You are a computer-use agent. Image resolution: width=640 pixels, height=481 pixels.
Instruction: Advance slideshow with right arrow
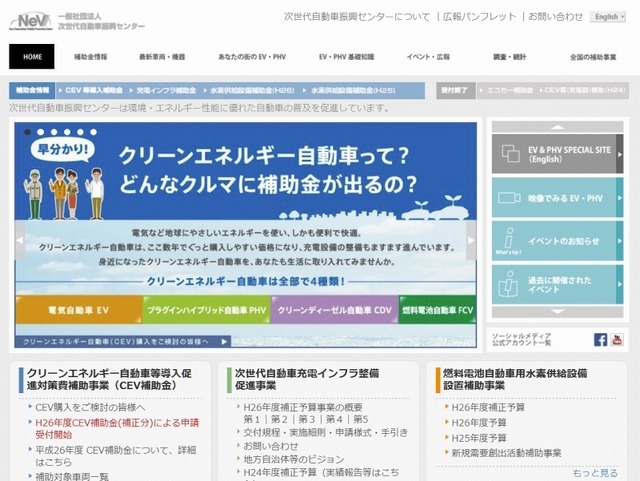[x=471, y=240]
